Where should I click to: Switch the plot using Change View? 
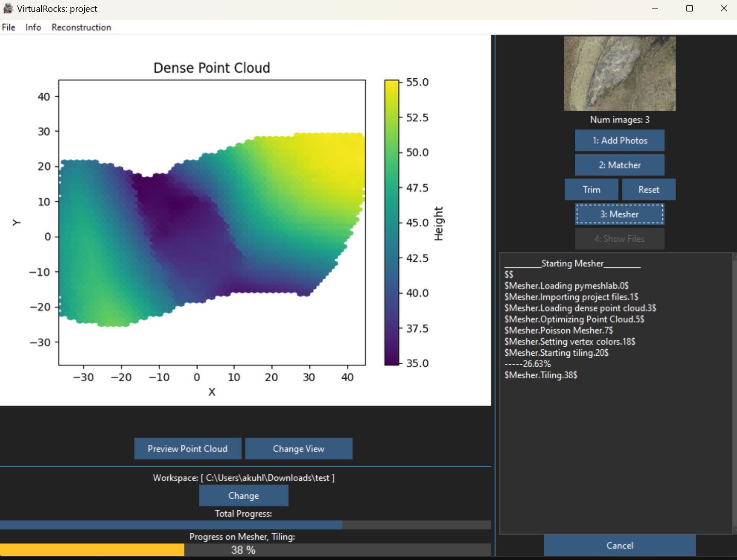[x=299, y=449]
